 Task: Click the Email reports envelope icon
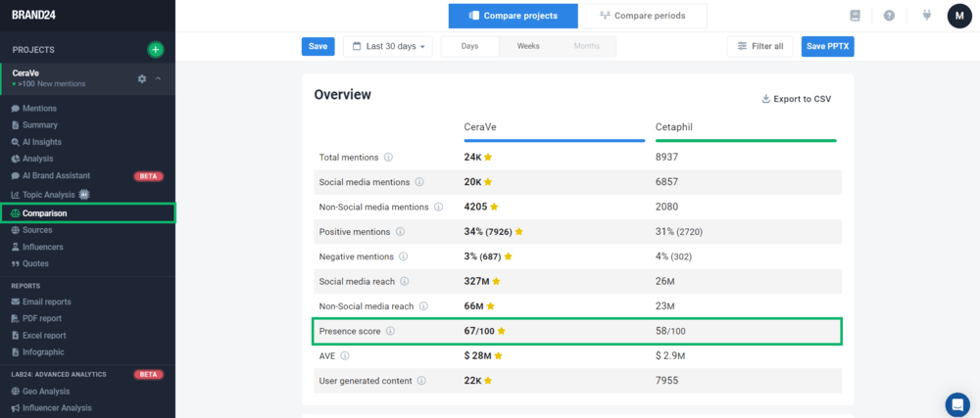[x=16, y=302]
